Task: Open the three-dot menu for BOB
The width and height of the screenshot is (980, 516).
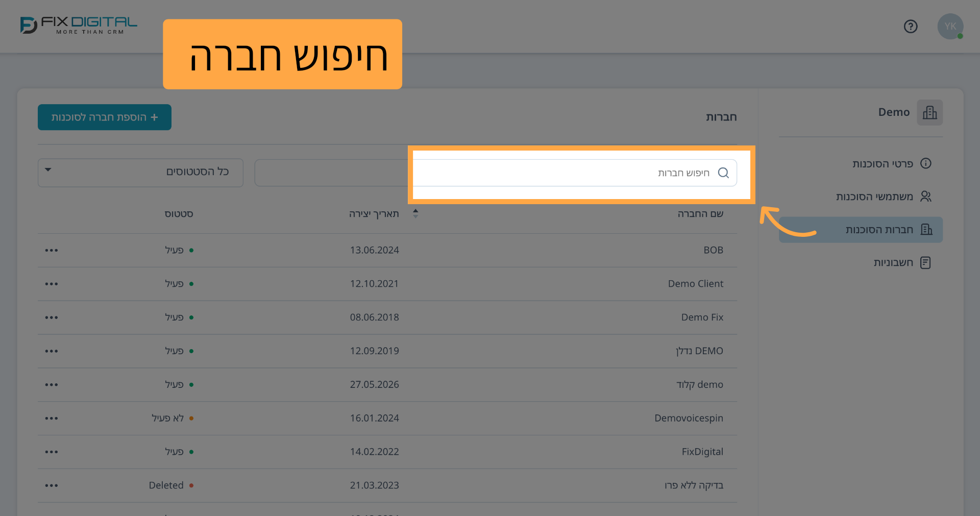Action: pyautogui.click(x=52, y=251)
